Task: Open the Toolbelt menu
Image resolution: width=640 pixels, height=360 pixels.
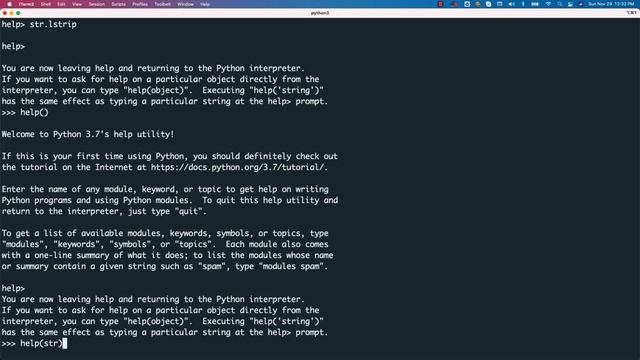Action: pos(162,4)
